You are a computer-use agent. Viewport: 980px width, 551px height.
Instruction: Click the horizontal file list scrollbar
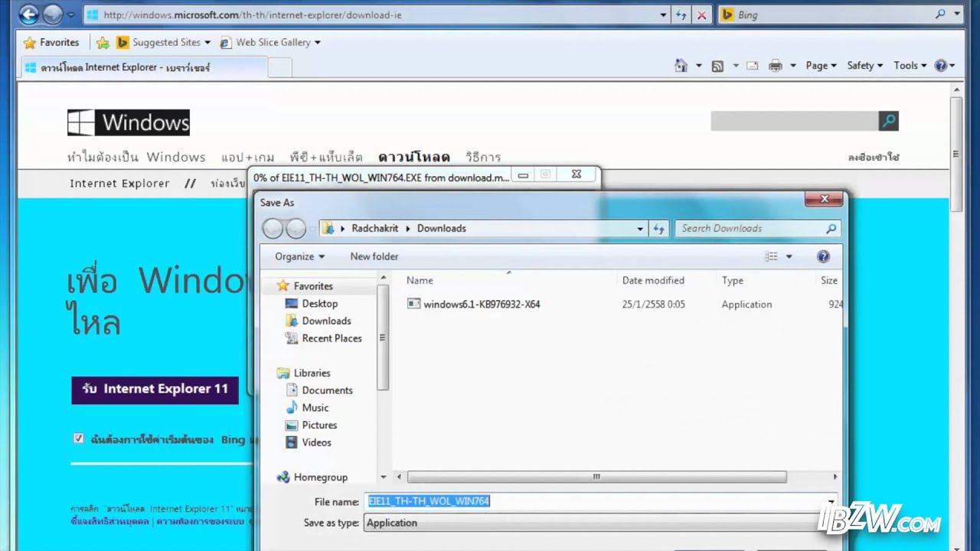point(596,477)
